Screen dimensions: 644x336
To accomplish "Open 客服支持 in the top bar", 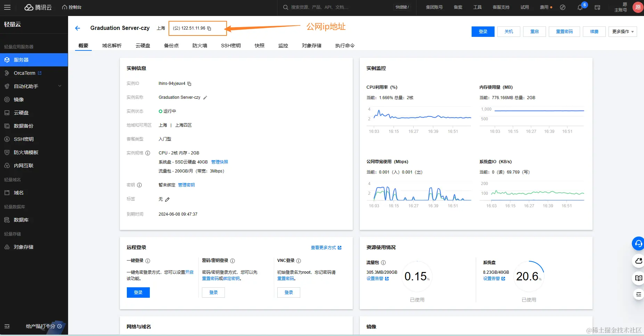I will coord(501,7).
